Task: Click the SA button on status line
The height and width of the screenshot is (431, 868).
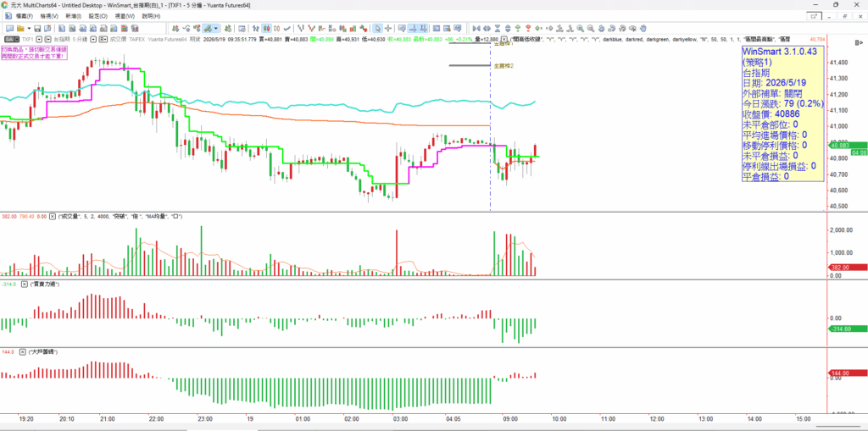Action: click(11, 39)
